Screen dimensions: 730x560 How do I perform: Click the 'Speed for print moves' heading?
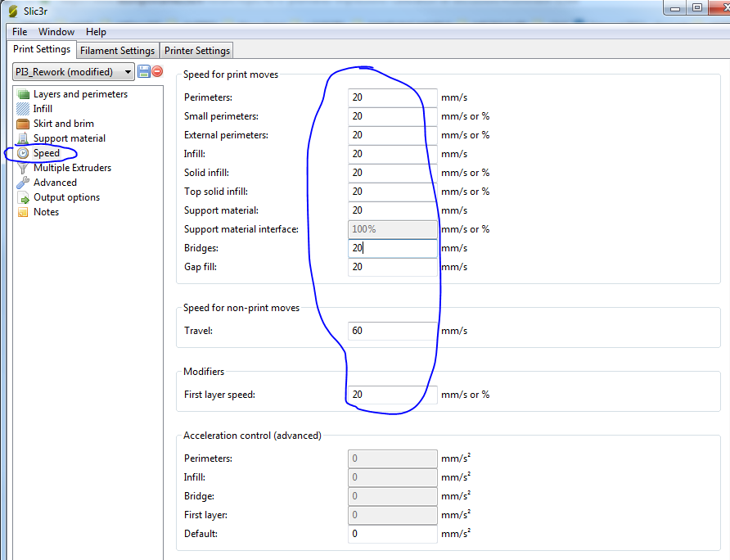(x=231, y=75)
